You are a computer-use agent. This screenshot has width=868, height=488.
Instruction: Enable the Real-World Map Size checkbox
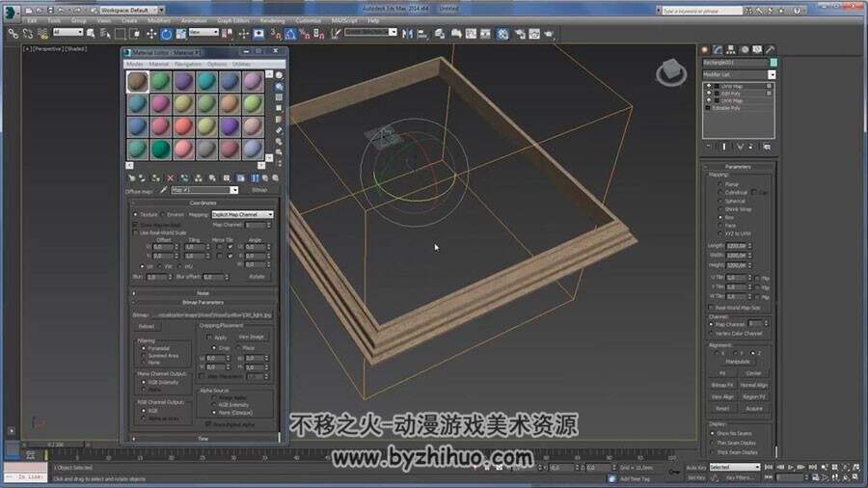coord(711,308)
